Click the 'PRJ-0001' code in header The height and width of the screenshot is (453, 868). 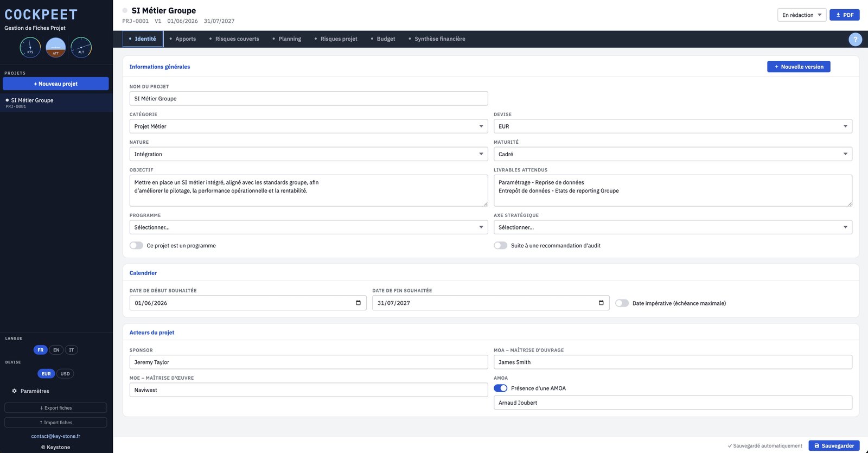pyautogui.click(x=136, y=21)
